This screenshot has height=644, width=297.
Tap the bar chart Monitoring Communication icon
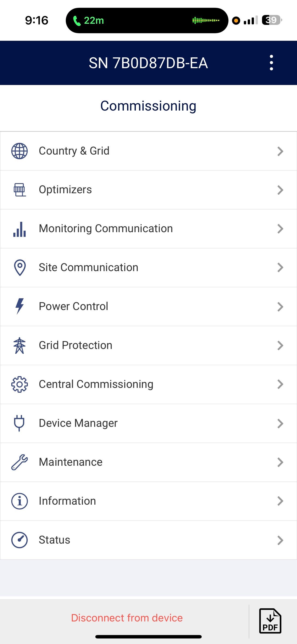pyautogui.click(x=20, y=229)
